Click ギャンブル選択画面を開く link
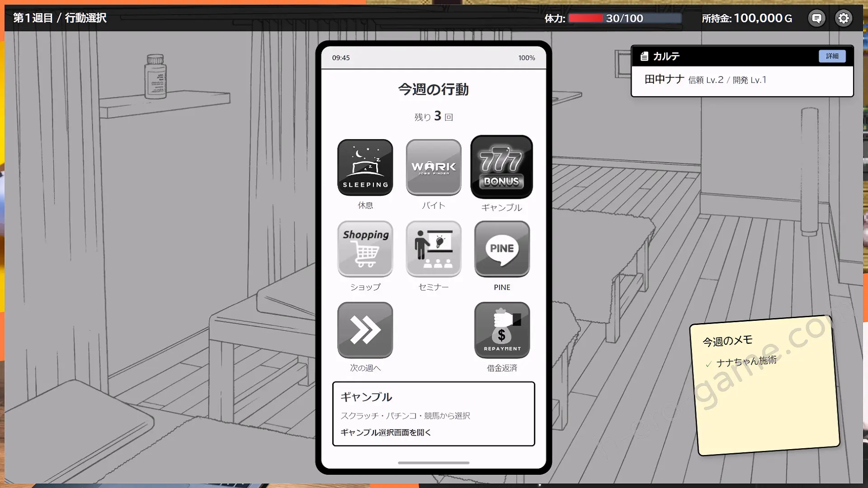This screenshot has width=868, height=488. point(385,432)
